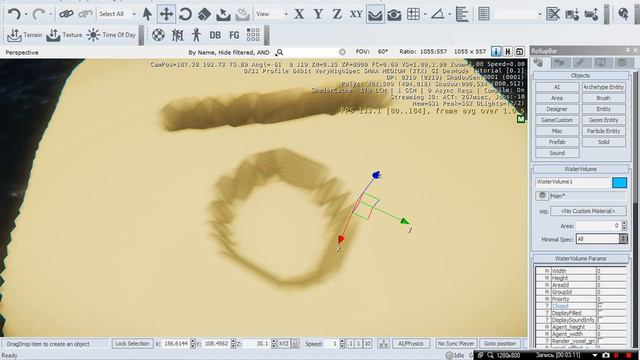This screenshot has width=640, height=360.
Task: Constrain movement to Y axis
Action: click(318, 14)
